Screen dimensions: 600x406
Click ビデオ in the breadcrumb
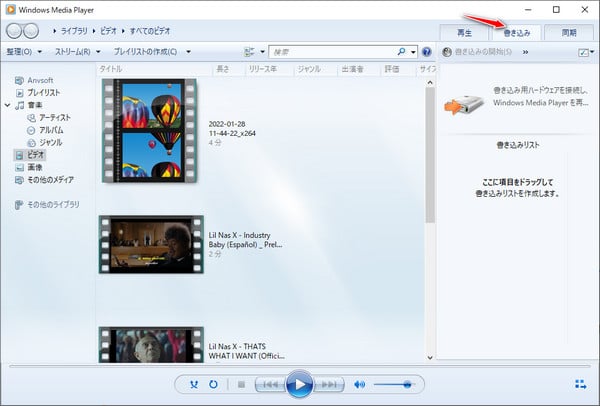pos(108,31)
